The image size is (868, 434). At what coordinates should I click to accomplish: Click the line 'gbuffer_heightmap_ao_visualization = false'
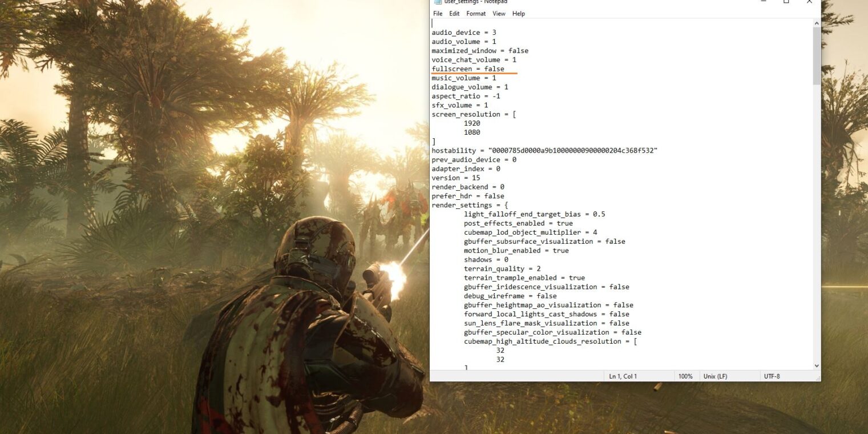(x=548, y=306)
